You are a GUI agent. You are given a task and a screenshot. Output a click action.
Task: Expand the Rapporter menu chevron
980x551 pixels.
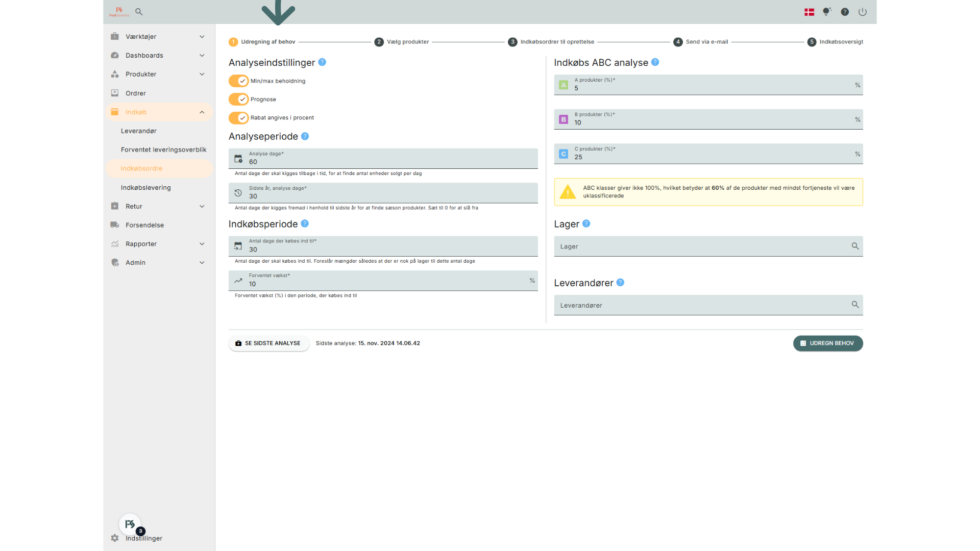click(x=202, y=244)
